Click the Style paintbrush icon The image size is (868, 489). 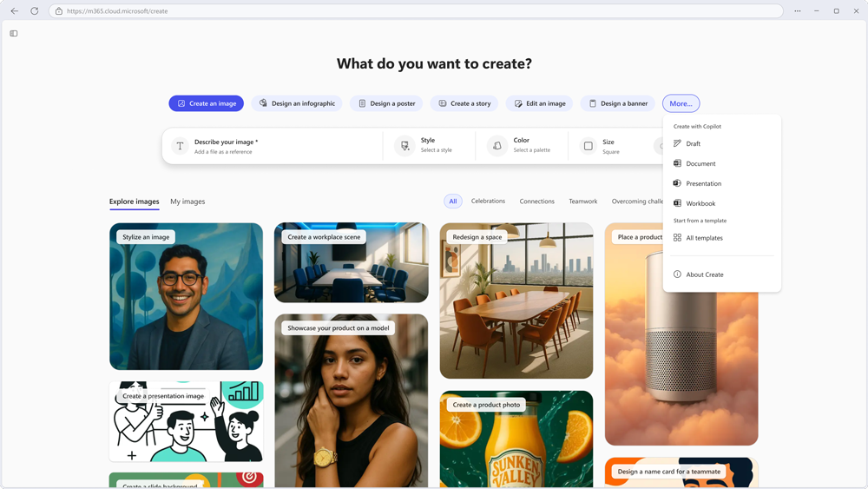(x=404, y=146)
